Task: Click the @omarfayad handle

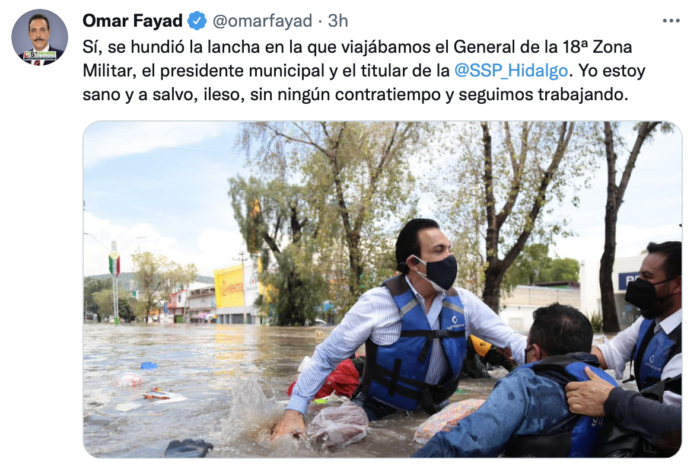Action: coord(262,21)
